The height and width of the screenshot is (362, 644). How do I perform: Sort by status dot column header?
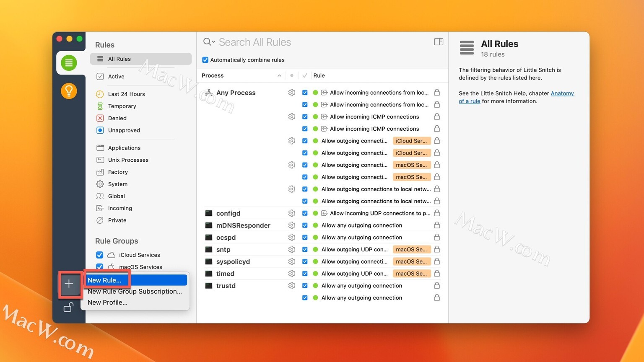tap(292, 75)
